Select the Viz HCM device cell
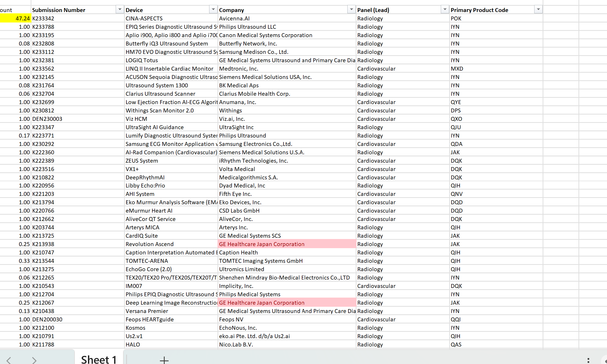This screenshot has height=364, width=607. point(171,119)
